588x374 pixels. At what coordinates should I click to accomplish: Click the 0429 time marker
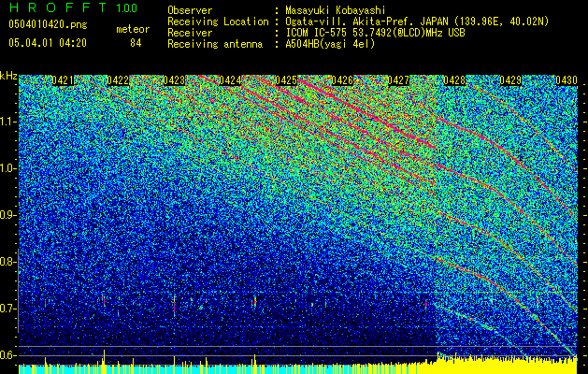pos(510,80)
